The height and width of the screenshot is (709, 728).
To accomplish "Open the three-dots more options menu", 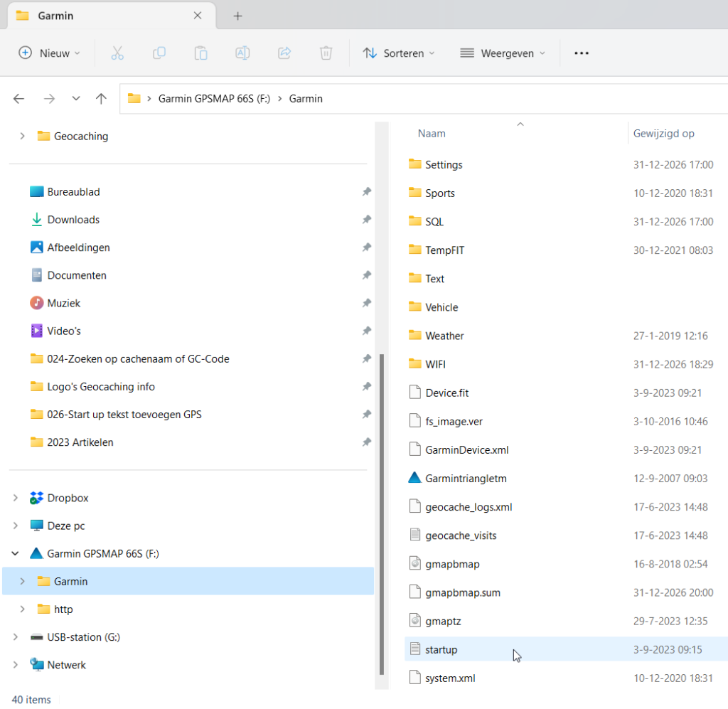I will 581,53.
